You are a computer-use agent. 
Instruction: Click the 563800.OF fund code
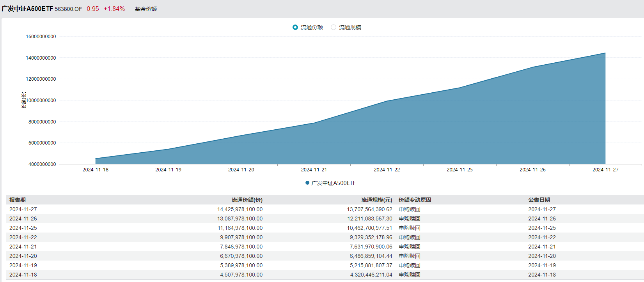point(69,9)
